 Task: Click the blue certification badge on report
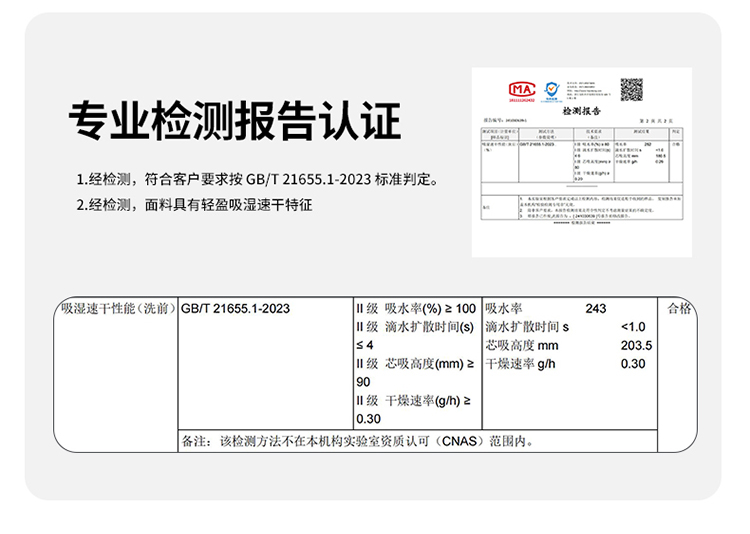pos(551,91)
